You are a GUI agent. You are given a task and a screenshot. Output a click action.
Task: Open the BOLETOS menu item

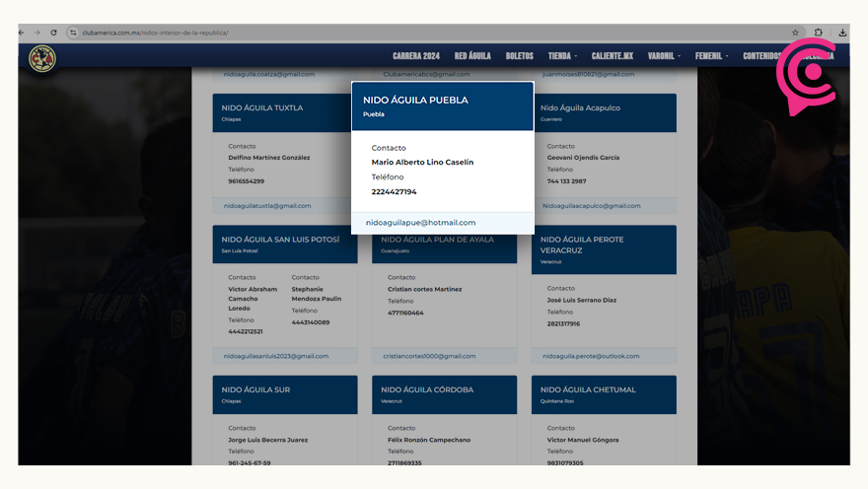point(519,56)
